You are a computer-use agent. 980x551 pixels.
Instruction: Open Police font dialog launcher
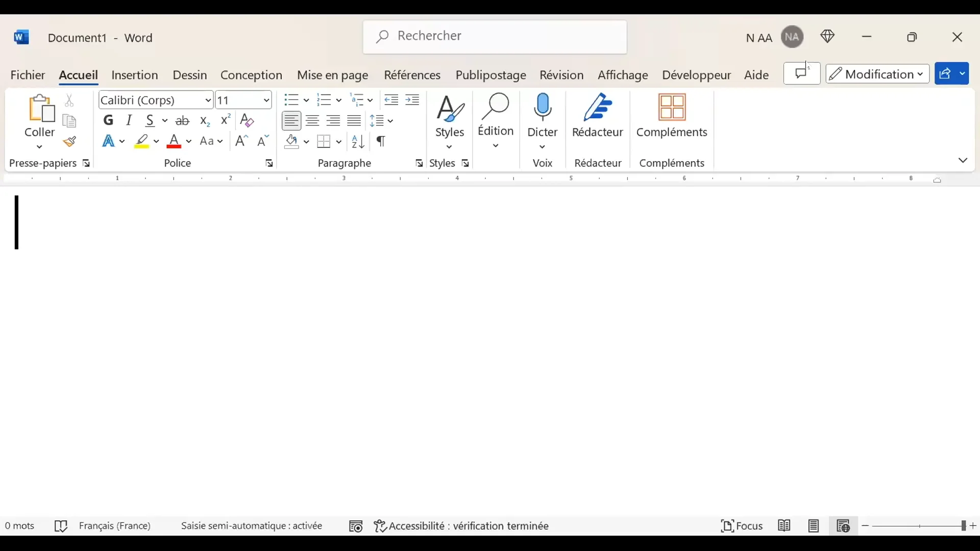[x=270, y=164]
